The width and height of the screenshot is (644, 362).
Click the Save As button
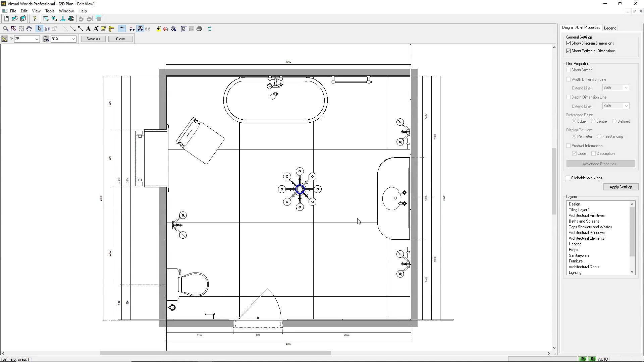(93, 39)
